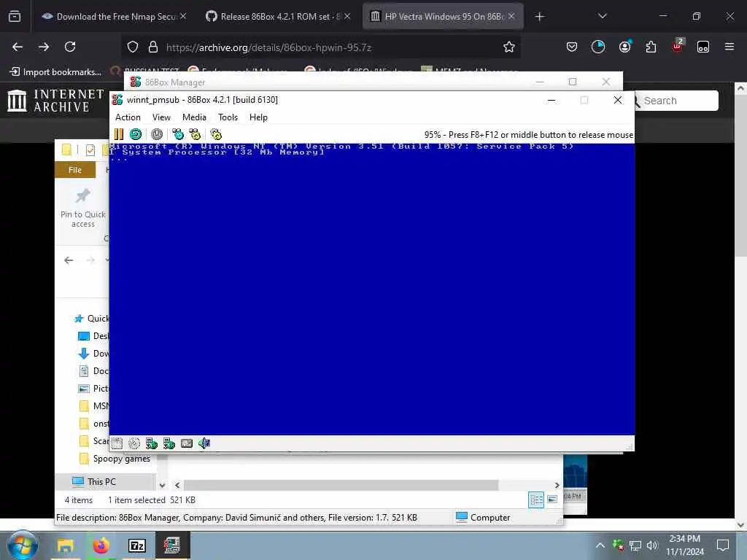Click the gray ACPI shutdown power icon
Image resolution: width=747 pixels, height=560 pixels.
pos(157,134)
